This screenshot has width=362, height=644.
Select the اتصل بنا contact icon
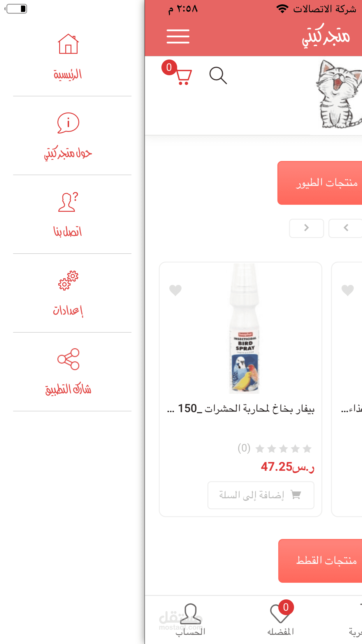pyautogui.click(x=68, y=202)
